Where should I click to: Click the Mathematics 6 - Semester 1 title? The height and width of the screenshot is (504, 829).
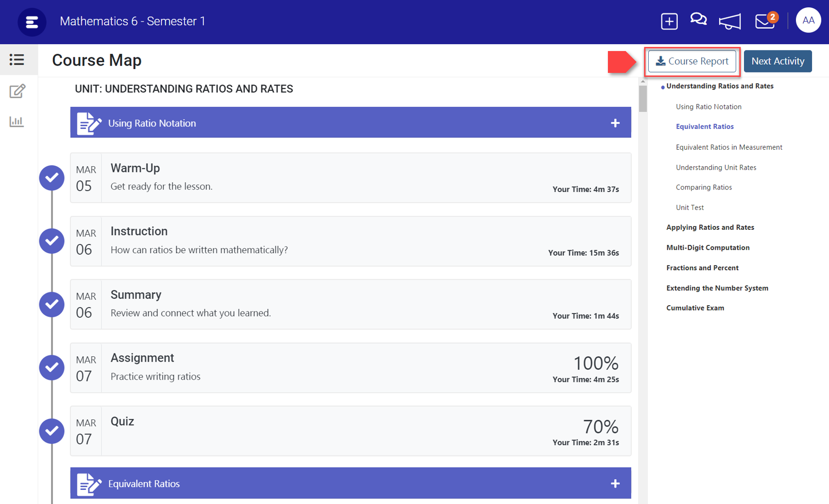coord(132,21)
